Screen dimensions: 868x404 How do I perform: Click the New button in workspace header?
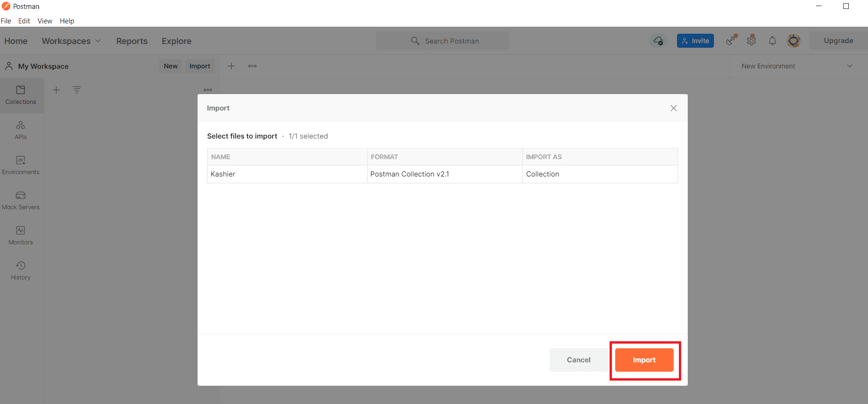click(171, 66)
